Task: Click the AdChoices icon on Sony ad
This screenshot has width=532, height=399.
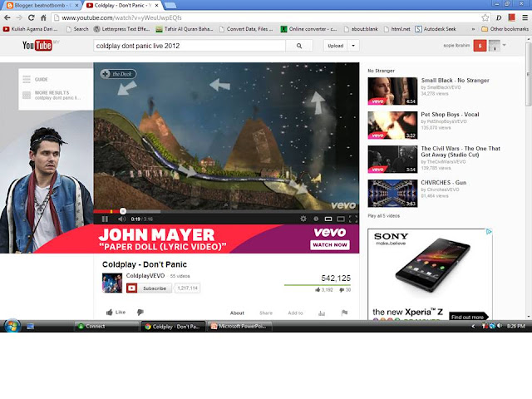Action: click(489, 231)
